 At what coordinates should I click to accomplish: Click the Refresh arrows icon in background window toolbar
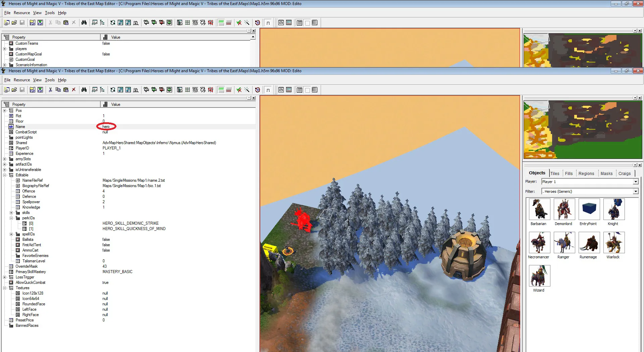pos(113,23)
